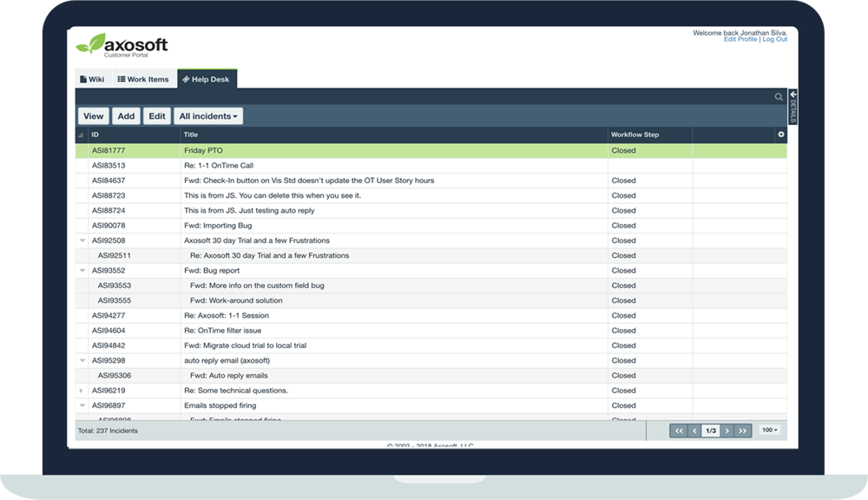The image size is (868, 500).
Task: Jump to the last page of incidents
Action: (743, 431)
